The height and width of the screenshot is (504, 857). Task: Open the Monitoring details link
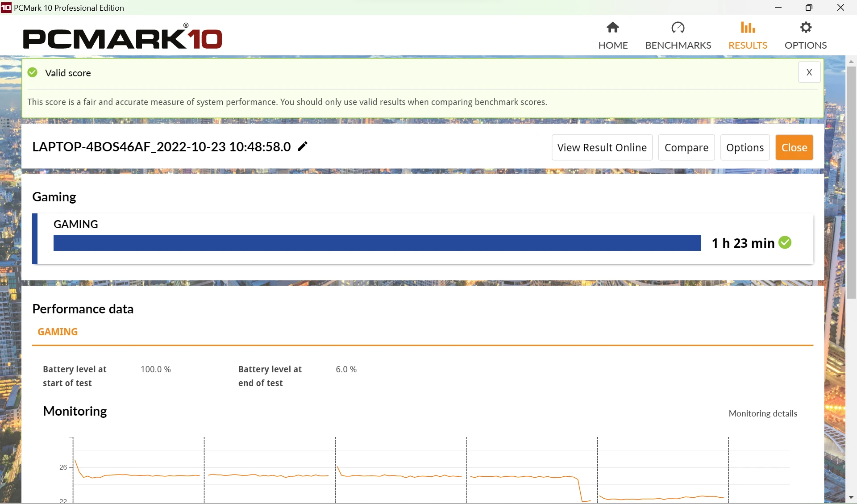click(x=763, y=413)
